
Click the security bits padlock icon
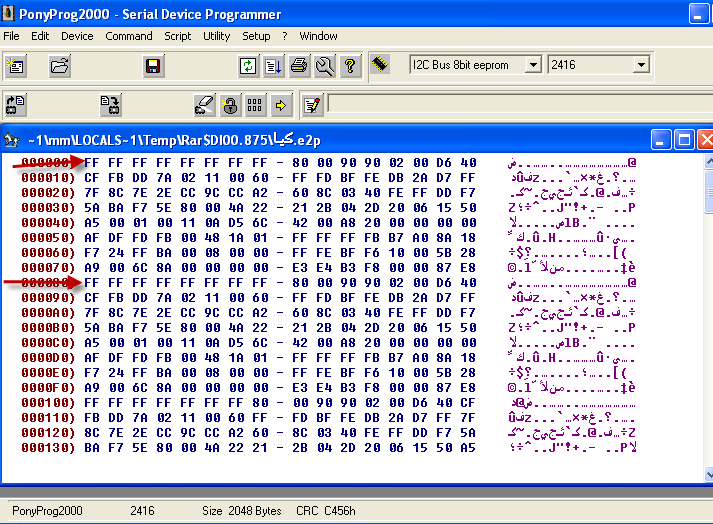[230, 105]
